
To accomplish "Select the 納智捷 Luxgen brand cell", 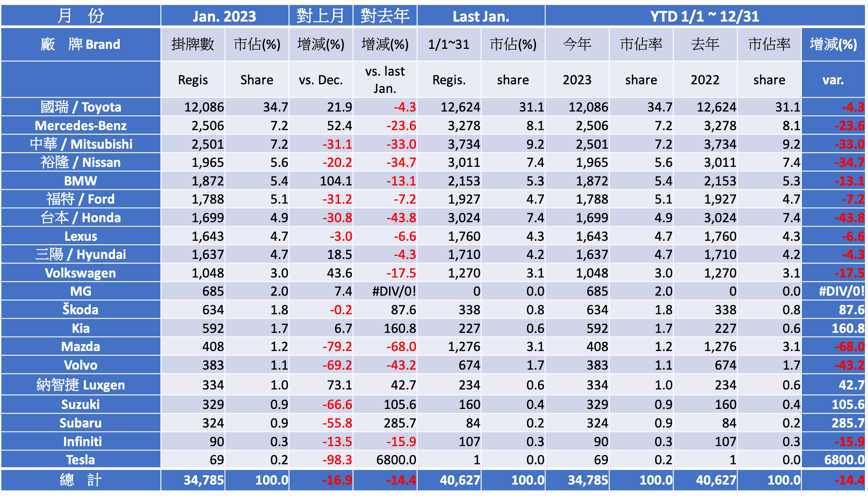I will [x=81, y=384].
